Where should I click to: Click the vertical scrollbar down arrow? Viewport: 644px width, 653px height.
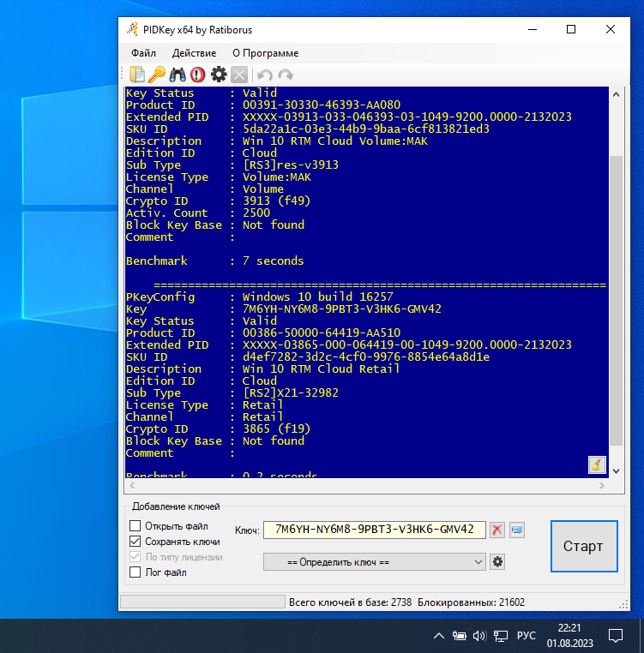616,471
